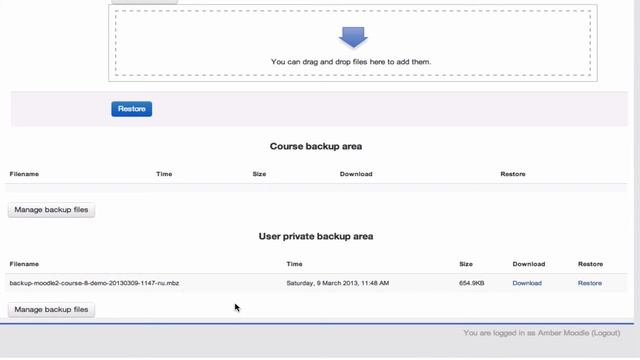Click the blue drop arrow icon

coord(353,38)
